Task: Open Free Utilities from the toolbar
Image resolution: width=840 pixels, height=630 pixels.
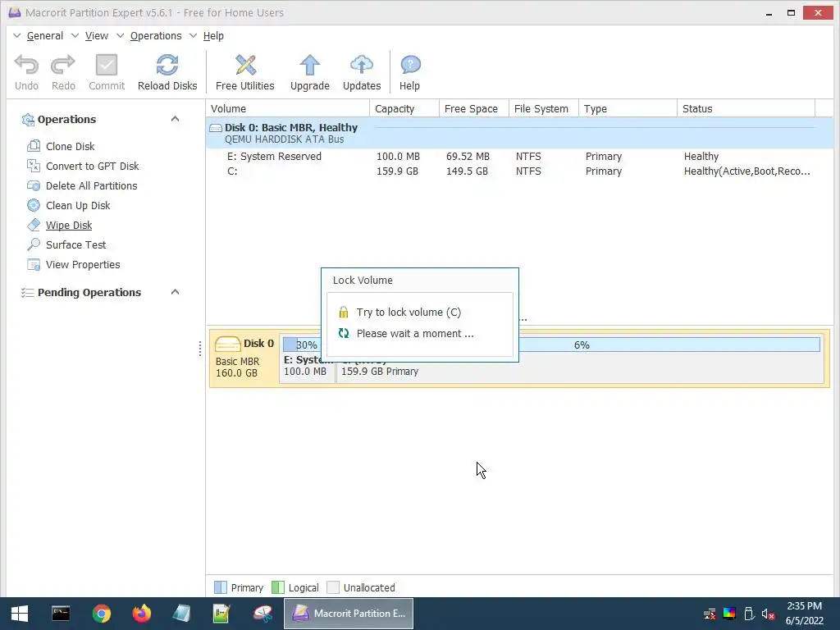Action: (245, 65)
